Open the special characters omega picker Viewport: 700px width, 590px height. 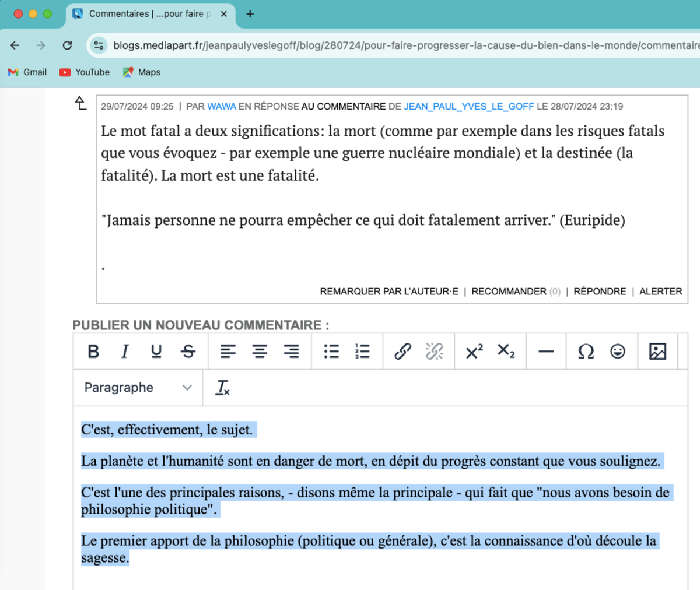586,352
